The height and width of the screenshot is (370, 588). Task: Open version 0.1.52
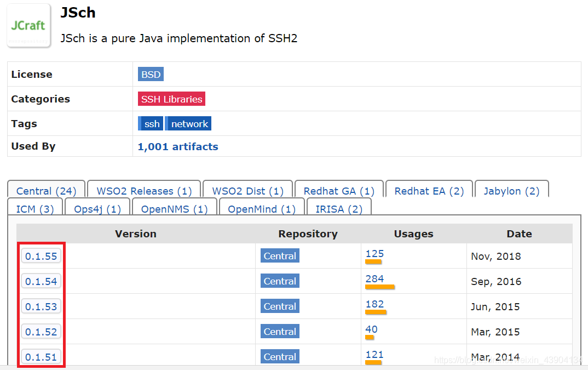(41, 332)
